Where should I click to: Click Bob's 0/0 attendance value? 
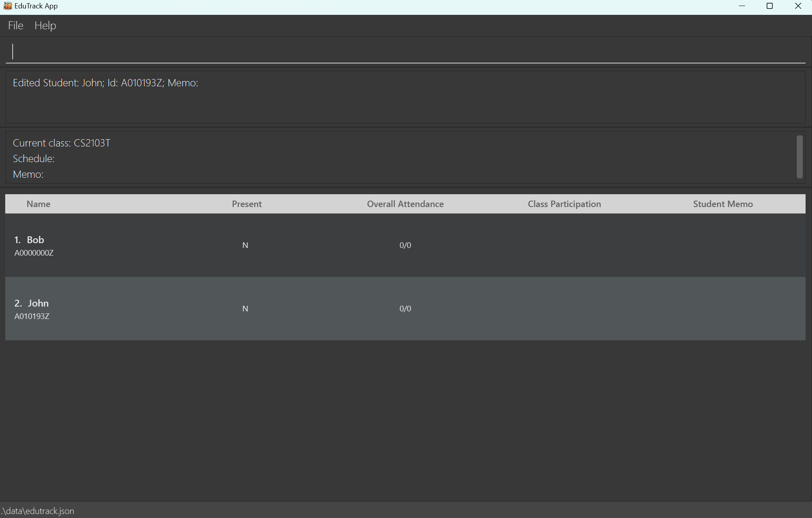(405, 245)
